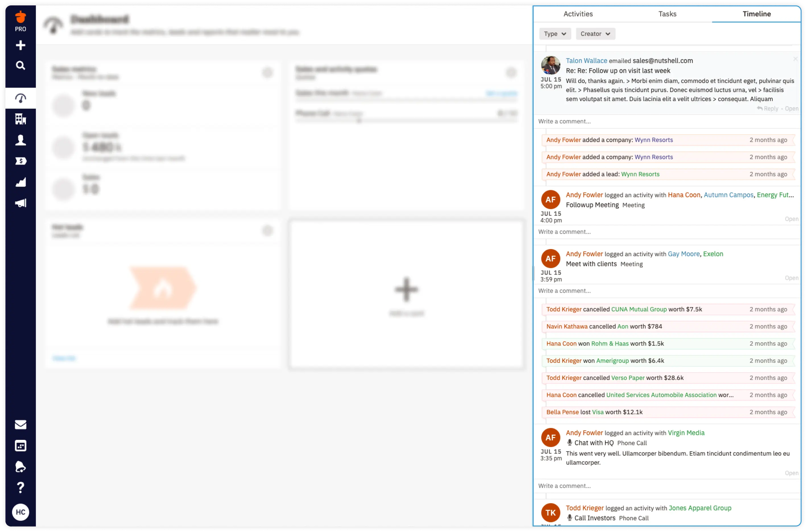Go to Dashboard via gauge icon
Screen dimensions: 807x532
(x=20, y=98)
